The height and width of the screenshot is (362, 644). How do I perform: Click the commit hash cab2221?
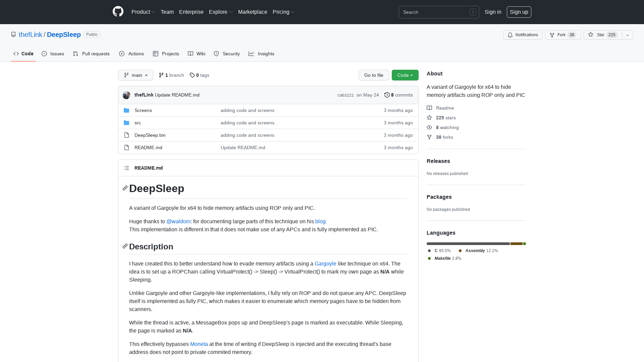[x=345, y=95]
